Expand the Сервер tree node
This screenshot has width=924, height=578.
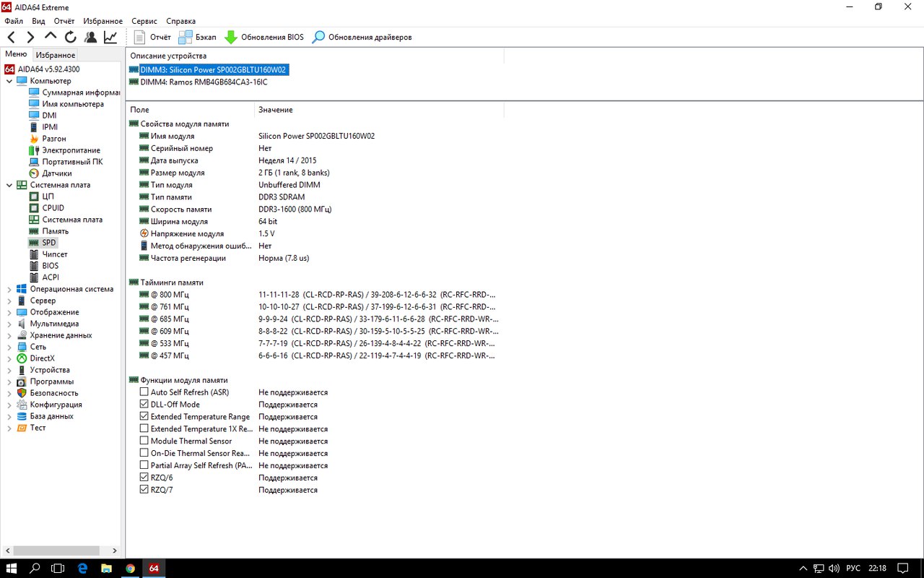pyautogui.click(x=9, y=301)
